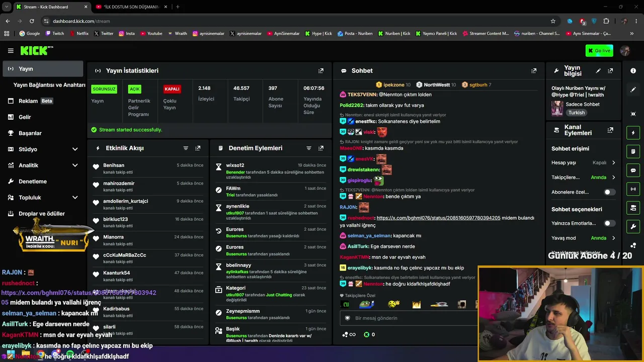Pick the Pepe frog emote in the emote row
Screen dimensions: 644x362
(367, 304)
